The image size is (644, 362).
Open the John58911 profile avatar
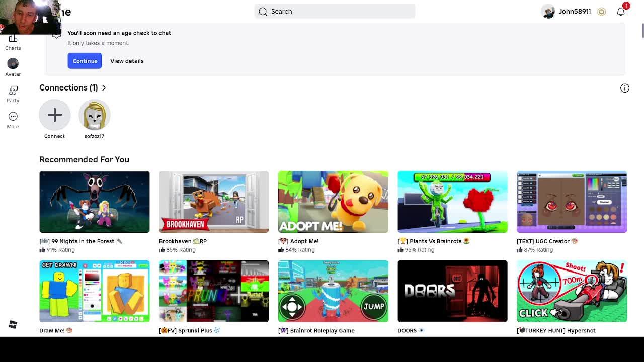click(548, 12)
